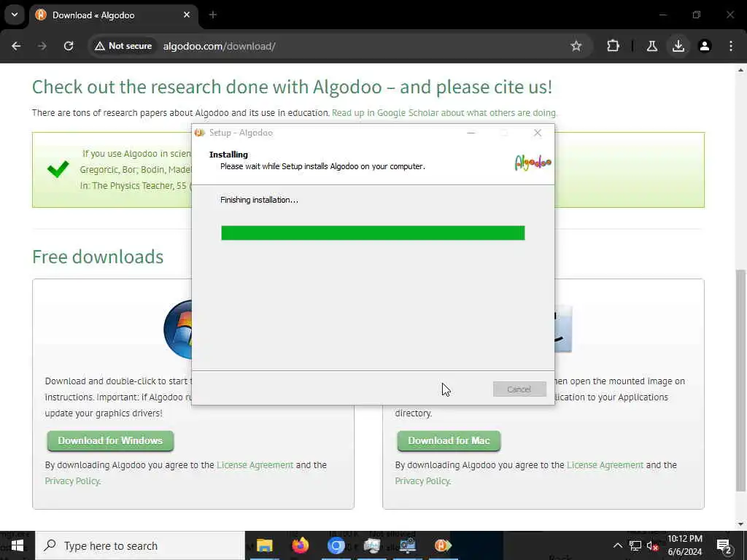Show hidden system tray icons
The image size is (747, 560).
(x=617, y=545)
